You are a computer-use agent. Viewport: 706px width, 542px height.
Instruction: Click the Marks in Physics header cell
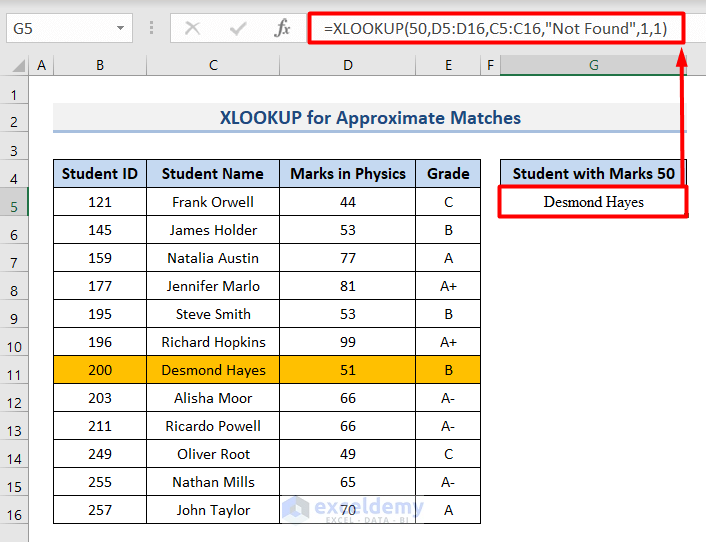(347, 174)
